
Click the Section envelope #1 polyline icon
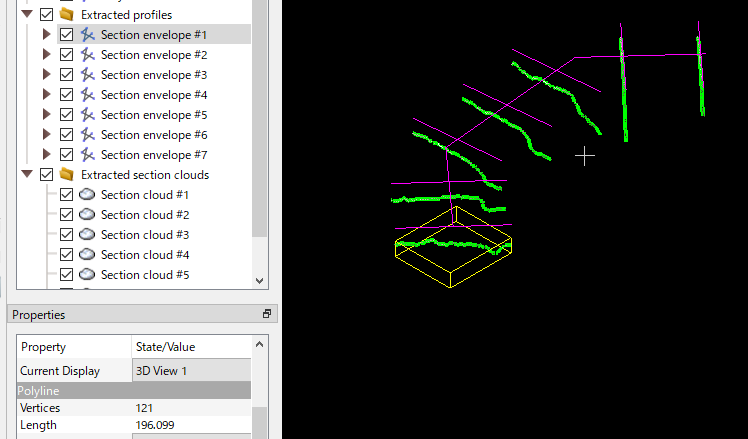[x=87, y=35]
